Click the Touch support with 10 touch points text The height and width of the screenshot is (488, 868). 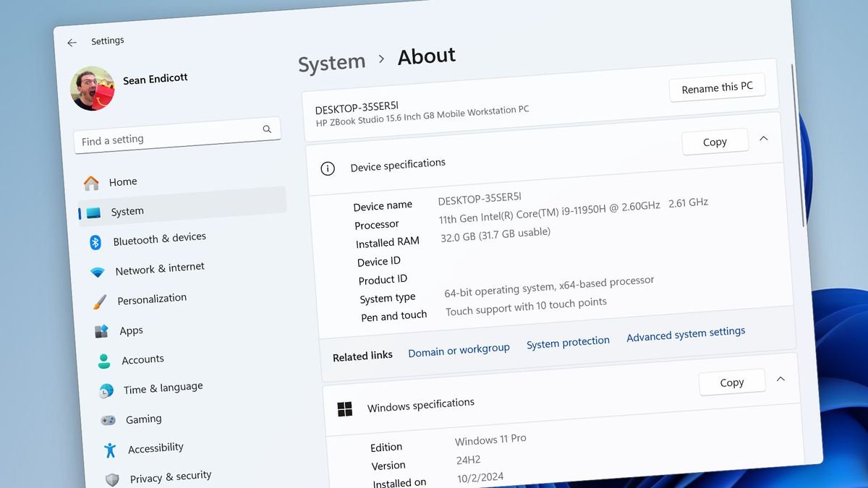click(526, 307)
